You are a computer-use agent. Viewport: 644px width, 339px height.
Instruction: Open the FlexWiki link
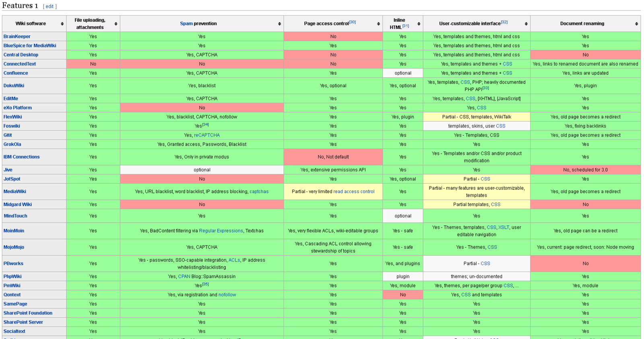coord(13,117)
